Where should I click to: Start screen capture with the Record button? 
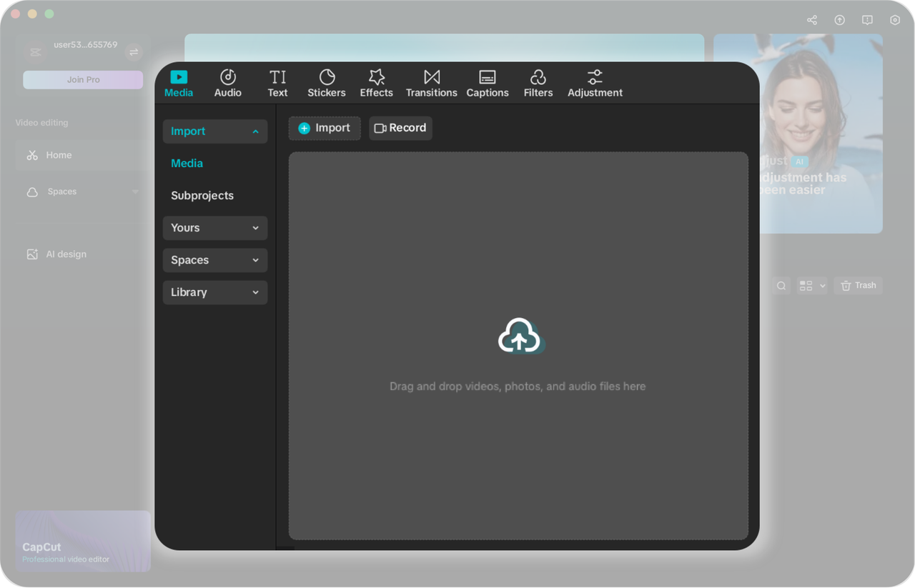tap(400, 128)
